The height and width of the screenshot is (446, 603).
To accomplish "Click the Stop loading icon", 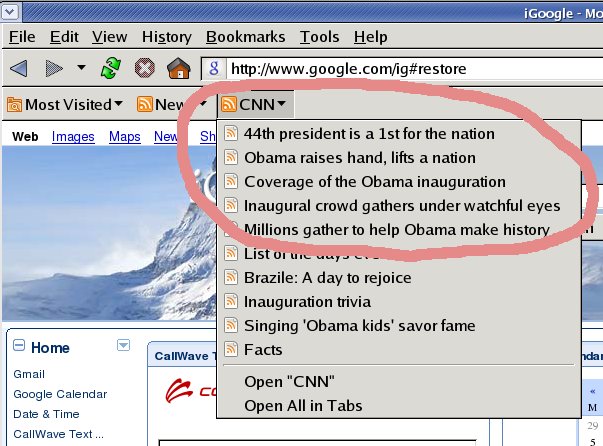I will coord(145,69).
